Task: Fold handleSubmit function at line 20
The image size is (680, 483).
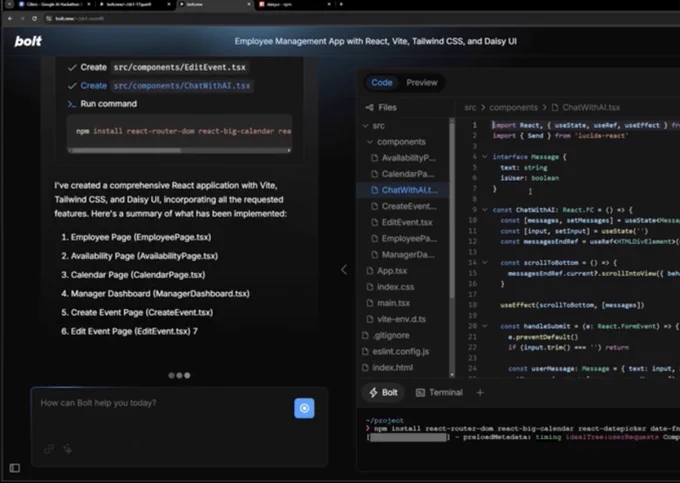Action: click(485, 326)
